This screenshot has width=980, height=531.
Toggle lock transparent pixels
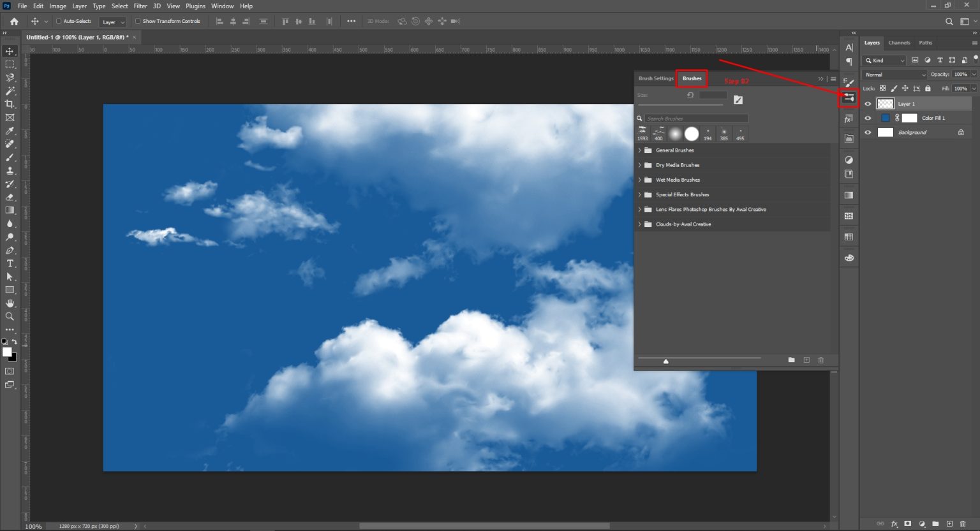[x=882, y=89]
